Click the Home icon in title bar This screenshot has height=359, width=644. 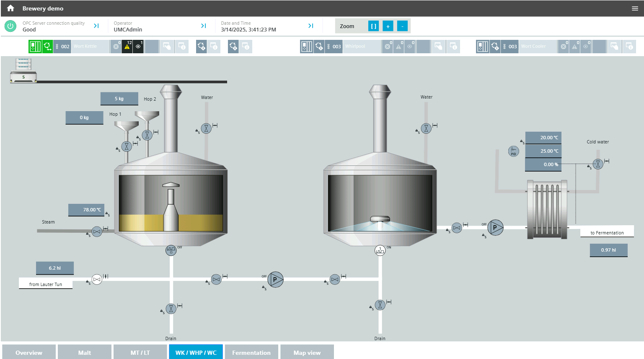[10, 8]
